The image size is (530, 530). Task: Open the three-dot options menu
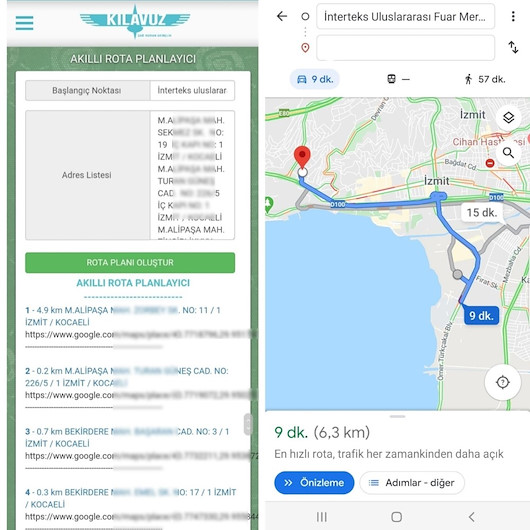click(x=513, y=16)
